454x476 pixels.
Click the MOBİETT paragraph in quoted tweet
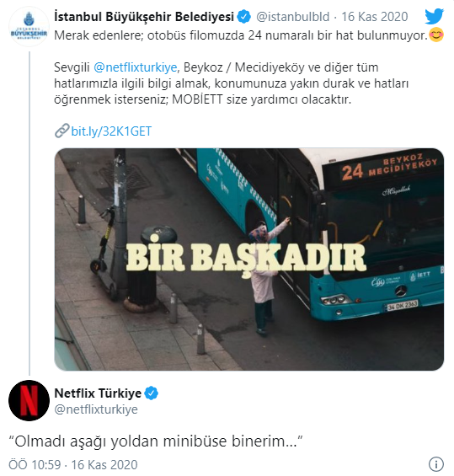[x=232, y=83]
